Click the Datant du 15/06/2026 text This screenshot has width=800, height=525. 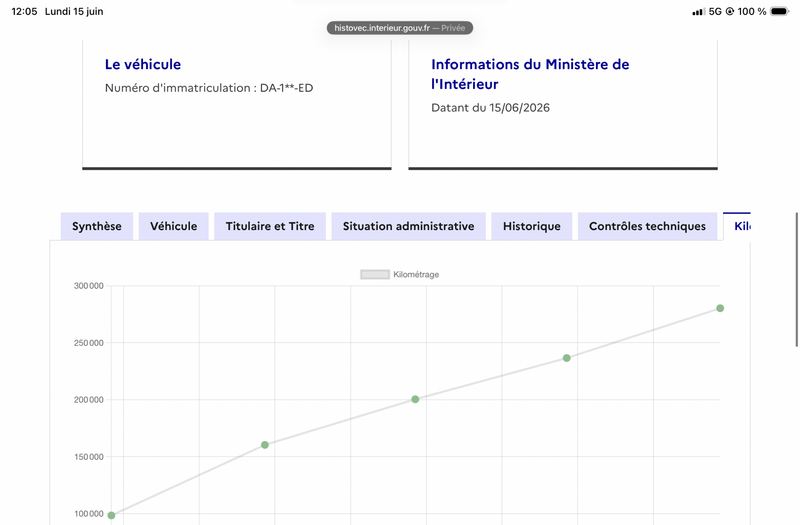point(490,108)
